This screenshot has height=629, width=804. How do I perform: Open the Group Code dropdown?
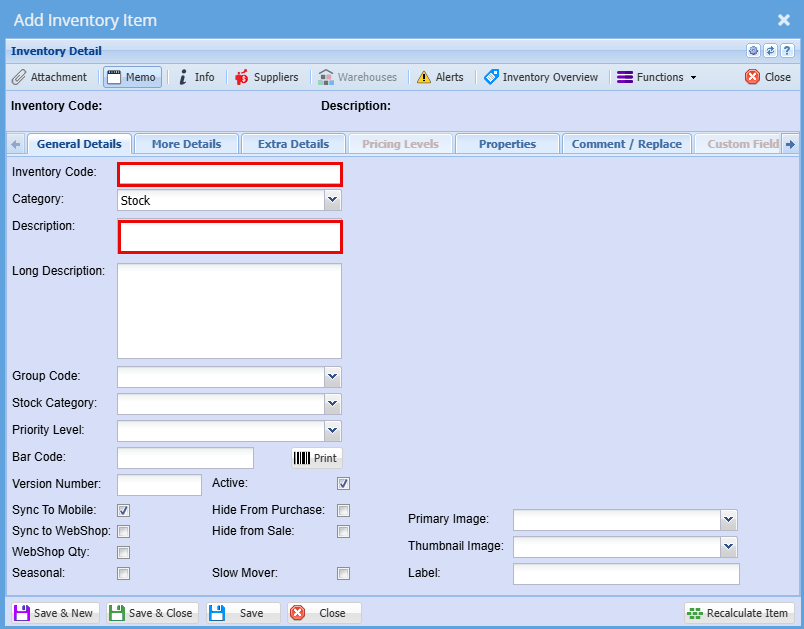click(333, 377)
